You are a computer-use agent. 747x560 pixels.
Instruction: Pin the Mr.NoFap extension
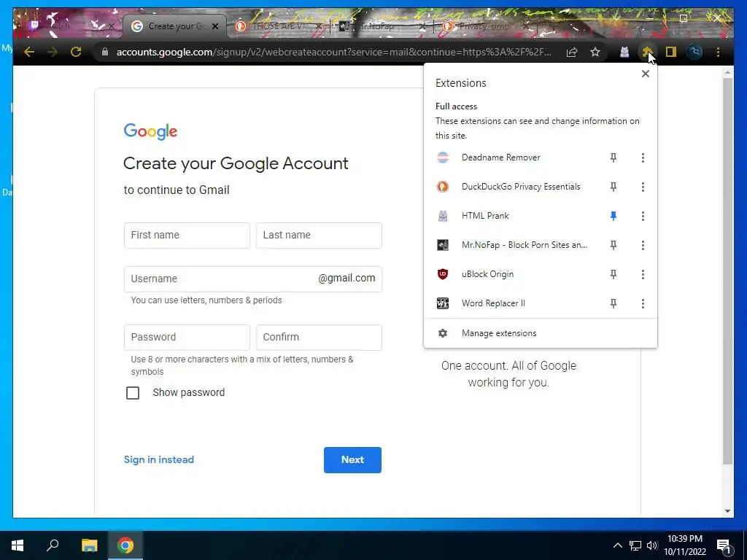pyautogui.click(x=613, y=245)
